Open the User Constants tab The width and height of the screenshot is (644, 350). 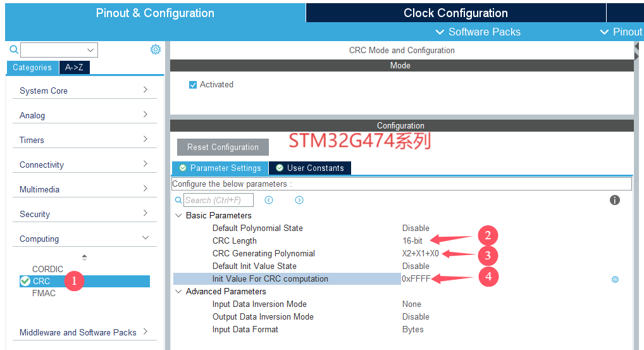[x=309, y=168]
